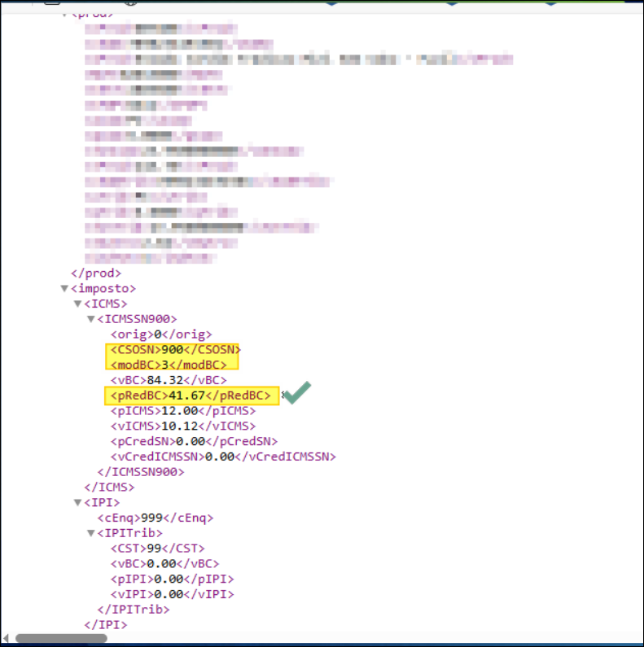Image resolution: width=644 pixels, height=647 pixels.
Task: Collapse the IPI element triangle
Action: coord(77,502)
